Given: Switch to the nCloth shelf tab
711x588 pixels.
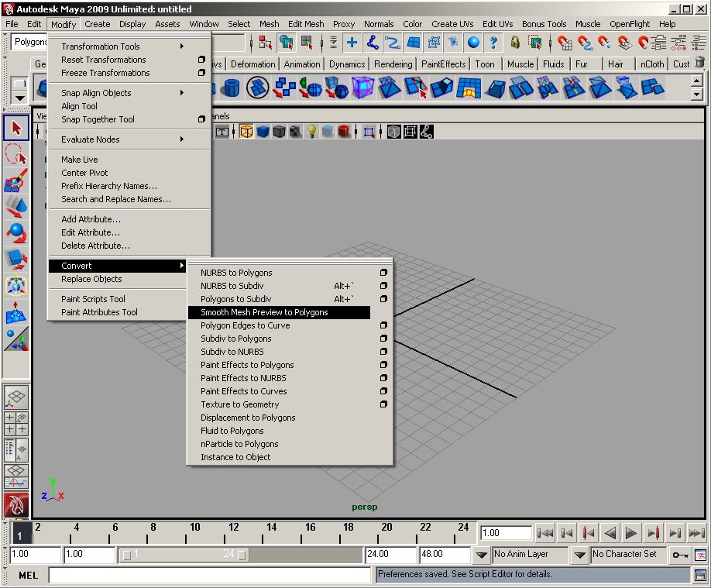Looking at the screenshot, I should pos(651,64).
